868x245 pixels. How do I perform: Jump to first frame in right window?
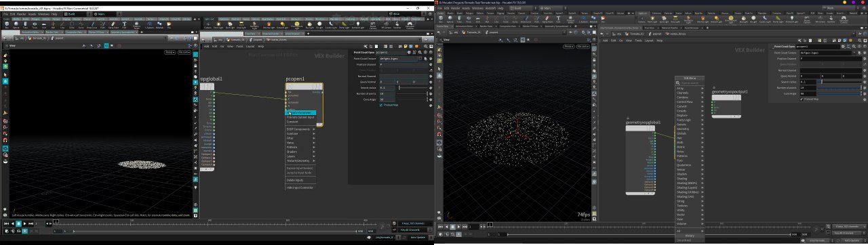(x=441, y=227)
